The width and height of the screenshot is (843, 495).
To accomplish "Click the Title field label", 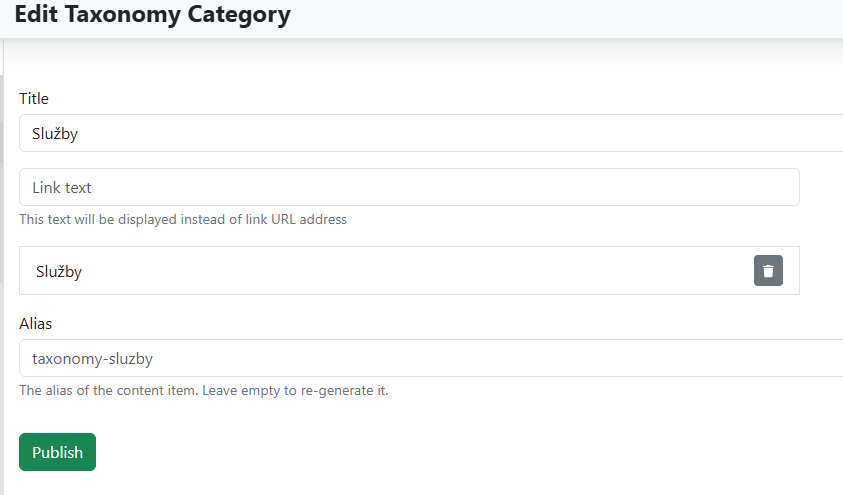I will click(x=34, y=98).
